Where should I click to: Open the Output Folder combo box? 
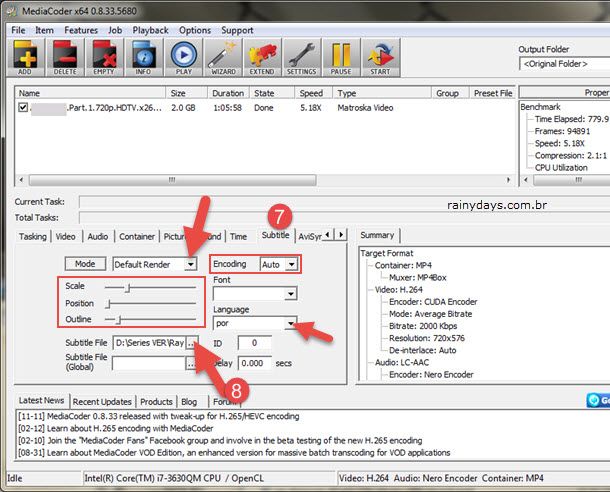564,64
